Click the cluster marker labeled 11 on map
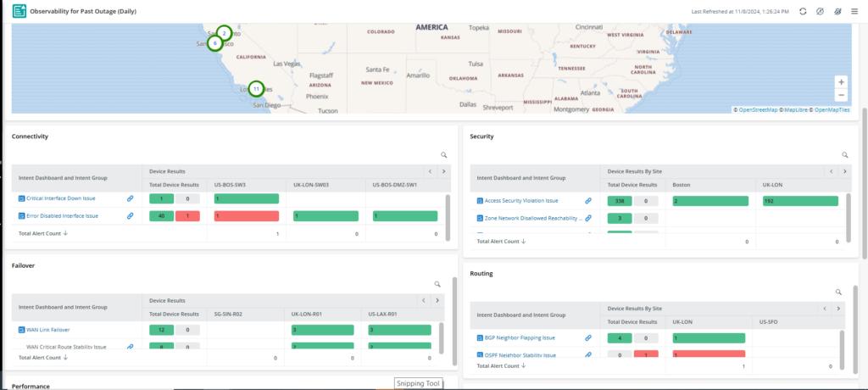Image resolution: width=868 pixels, height=390 pixels. (256, 88)
